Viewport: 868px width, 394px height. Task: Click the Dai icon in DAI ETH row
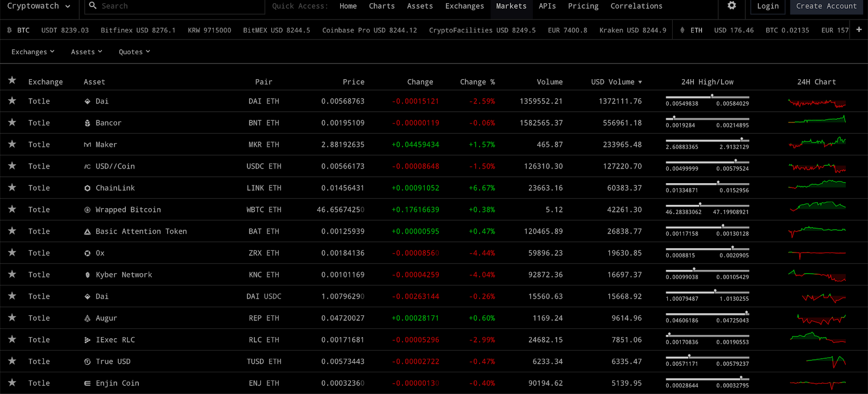87,101
